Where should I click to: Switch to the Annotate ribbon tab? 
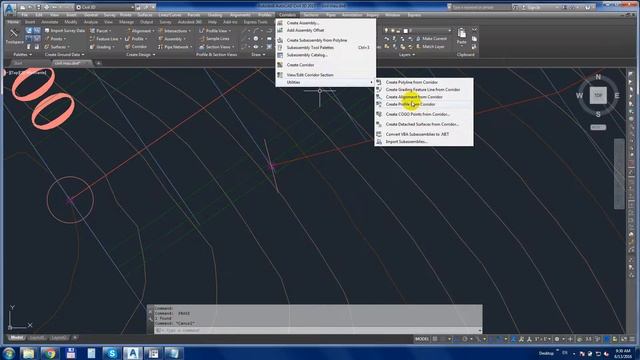coord(49,22)
